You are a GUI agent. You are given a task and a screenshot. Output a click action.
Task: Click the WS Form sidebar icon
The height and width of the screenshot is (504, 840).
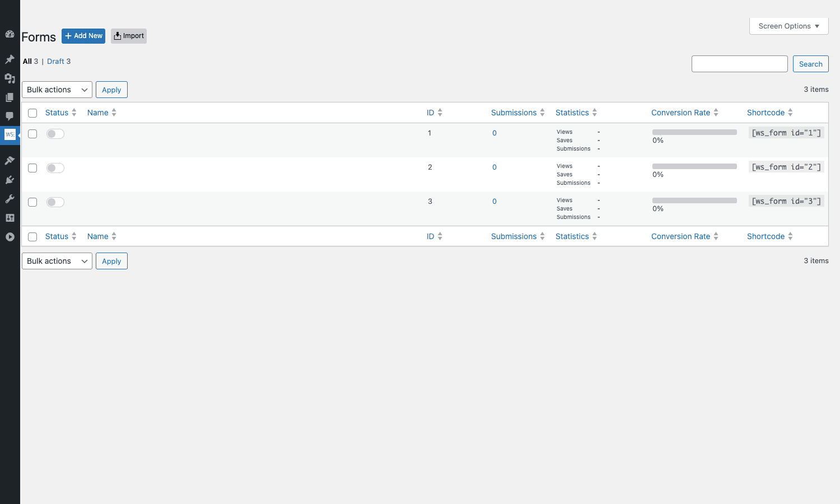tap(10, 134)
